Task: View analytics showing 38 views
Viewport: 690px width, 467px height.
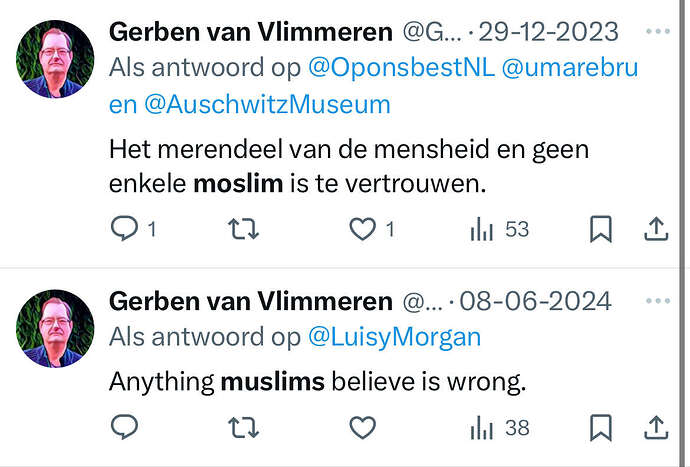Action: click(x=499, y=428)
